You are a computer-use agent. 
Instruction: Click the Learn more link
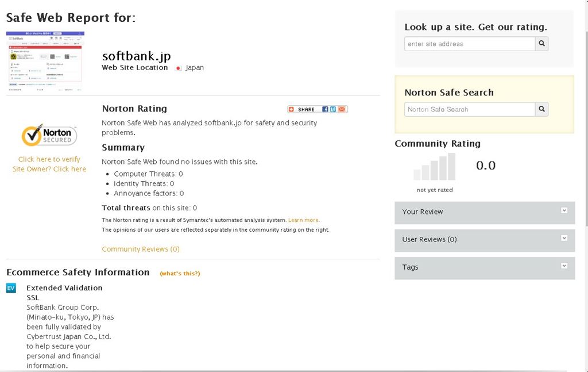coord(303,220)
